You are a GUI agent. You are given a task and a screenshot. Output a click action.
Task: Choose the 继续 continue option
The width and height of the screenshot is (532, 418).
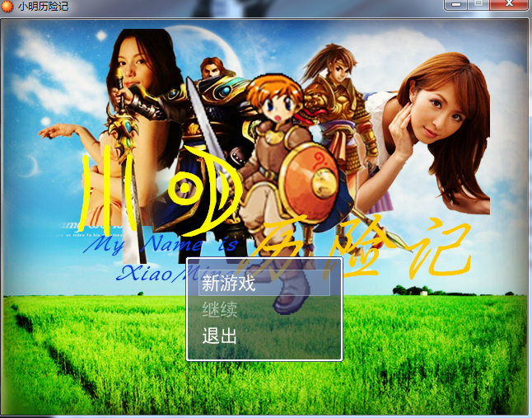point(220,309)
